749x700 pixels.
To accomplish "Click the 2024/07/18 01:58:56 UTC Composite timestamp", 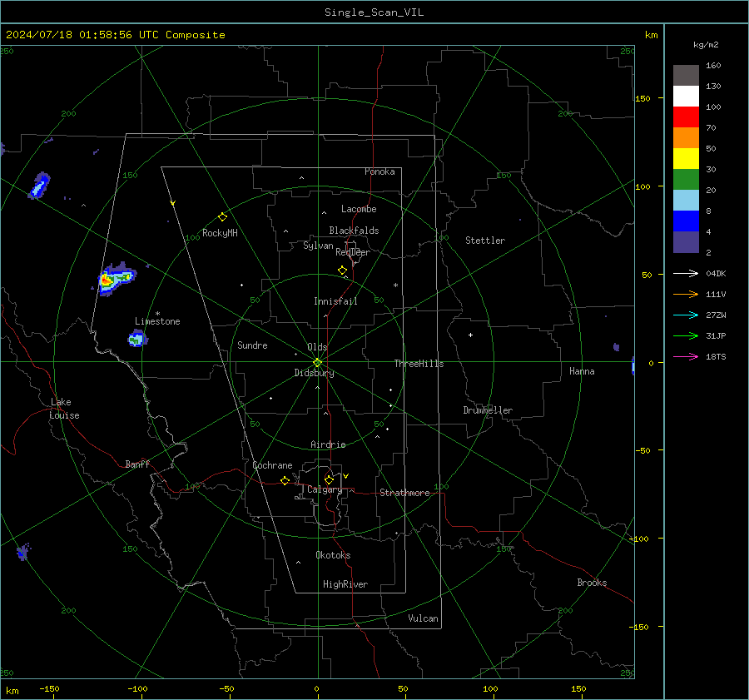I will [115, 35].
